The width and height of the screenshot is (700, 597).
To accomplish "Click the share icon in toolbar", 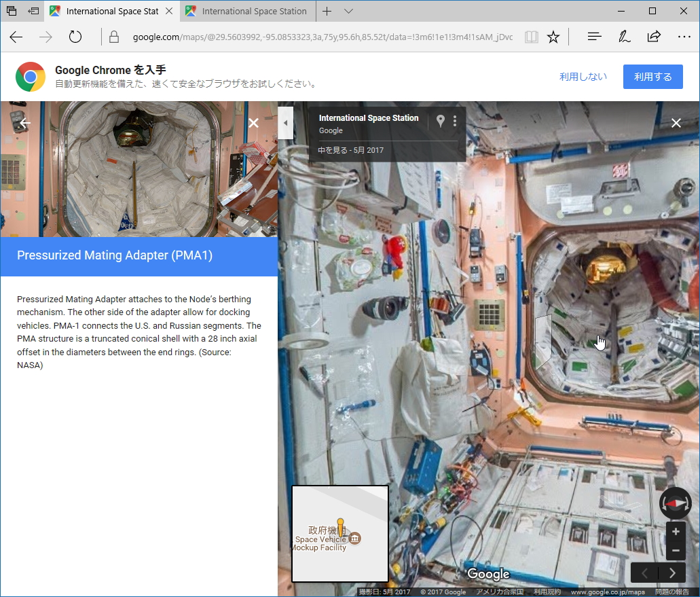I will pos(654,37).
